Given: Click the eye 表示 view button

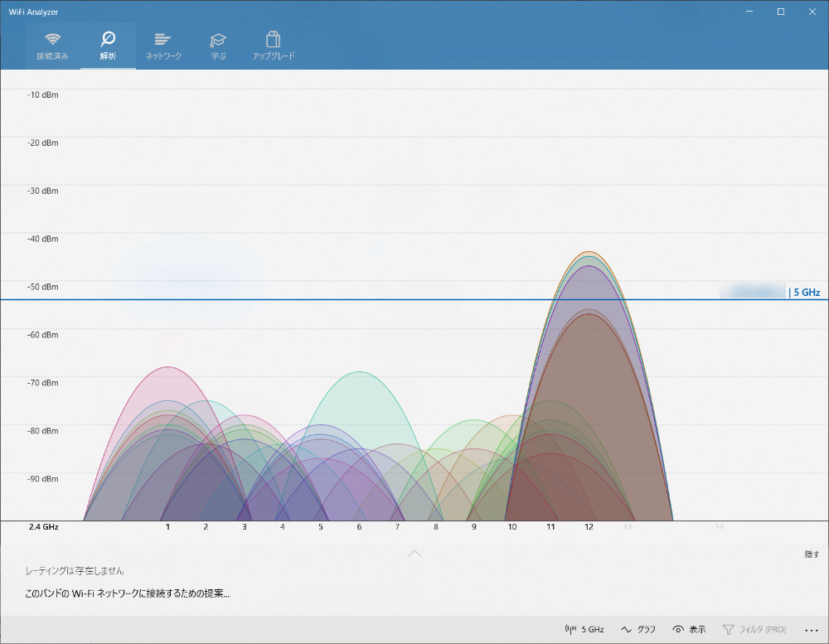Looking at the screenshot, I should 689,629.
